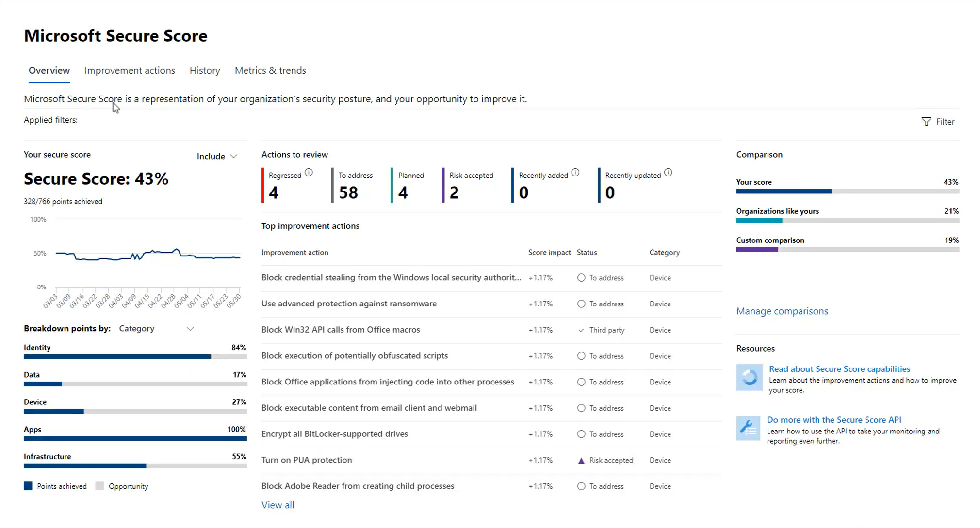Click the Recently added 0 card

(x=546, y=185)
